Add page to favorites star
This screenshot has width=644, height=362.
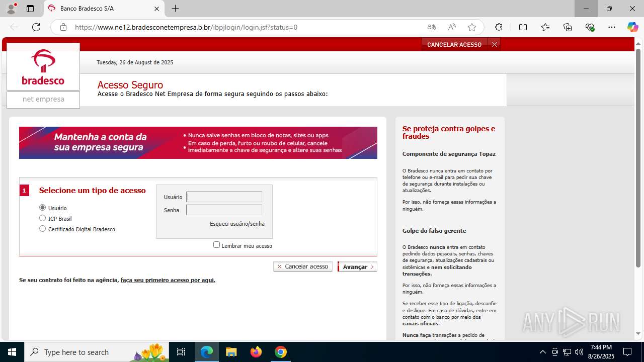pyautogui.click(x=472, y=27)
